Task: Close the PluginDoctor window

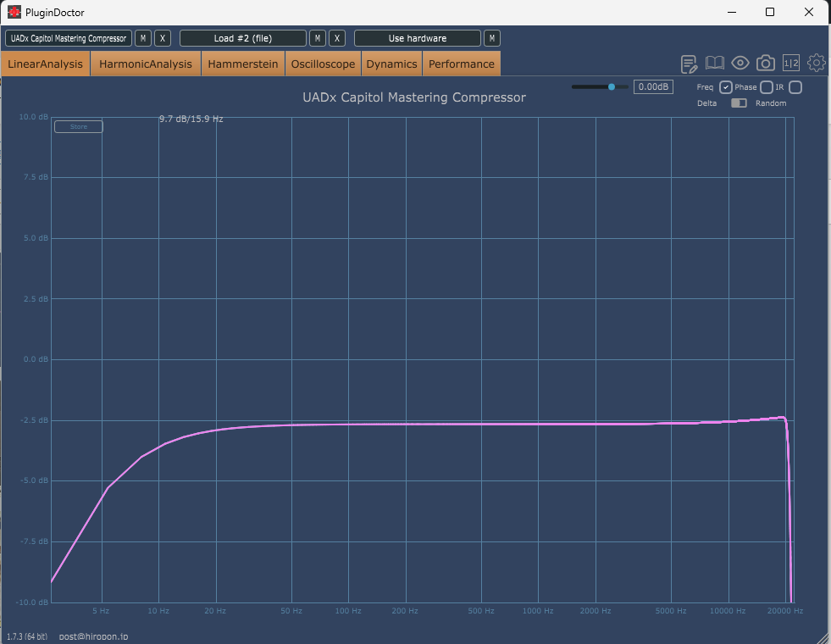Action: [809, 12]
